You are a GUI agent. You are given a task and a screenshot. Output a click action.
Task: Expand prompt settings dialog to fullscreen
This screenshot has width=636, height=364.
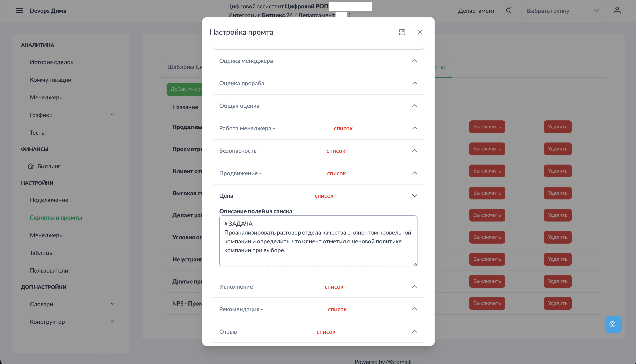pyautogui.click(x=402, y=32)
